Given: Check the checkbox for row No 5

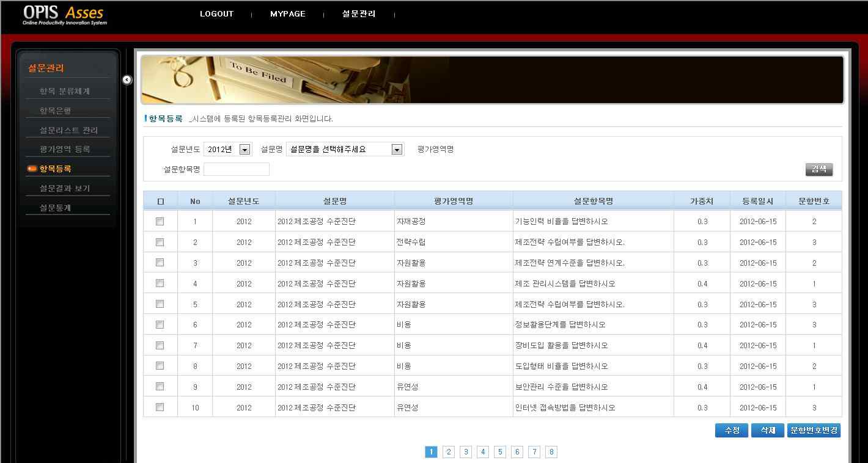Looking at the screenshot, I should [160, 304].
